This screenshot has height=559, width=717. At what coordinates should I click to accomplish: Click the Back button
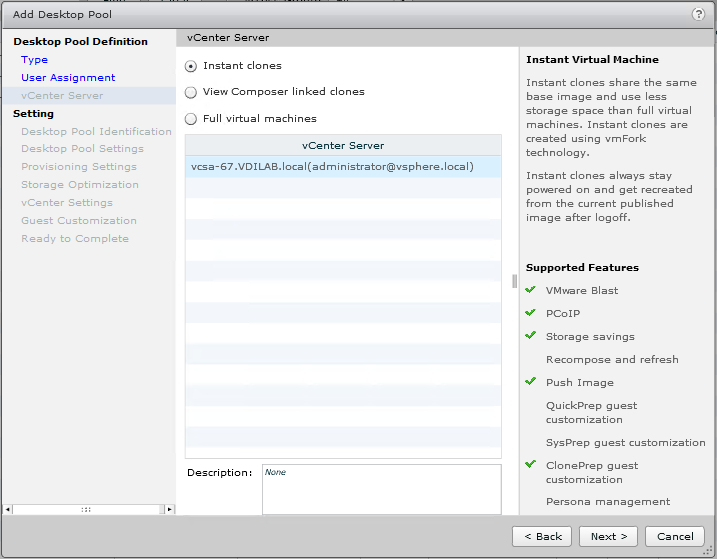[x=542, y=536]
